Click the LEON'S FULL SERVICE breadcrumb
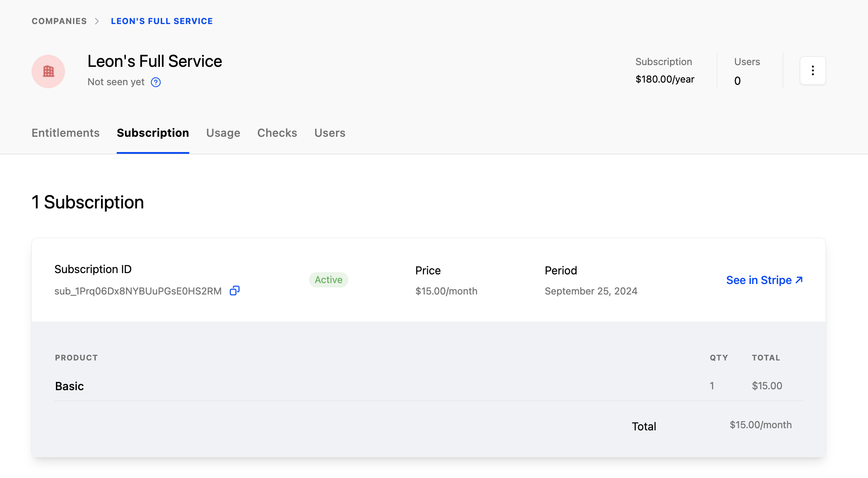This screenshot has height=478, width=868. (162, 21)
